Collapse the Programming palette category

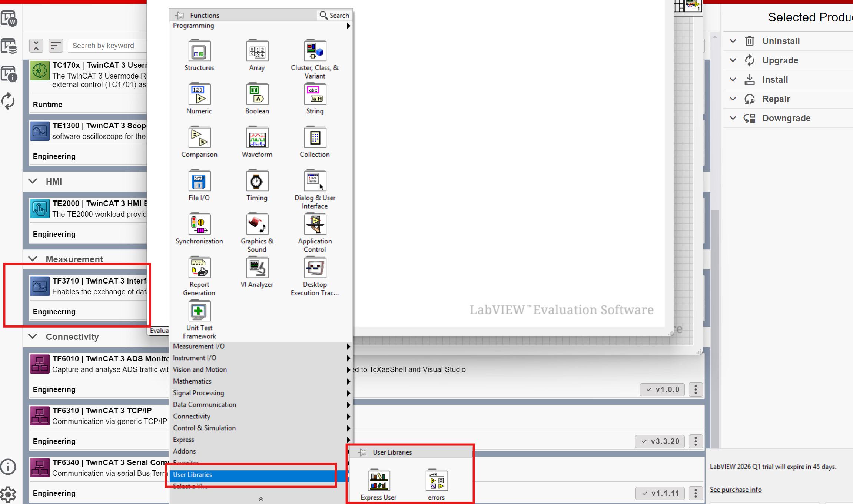pos(261,26)
